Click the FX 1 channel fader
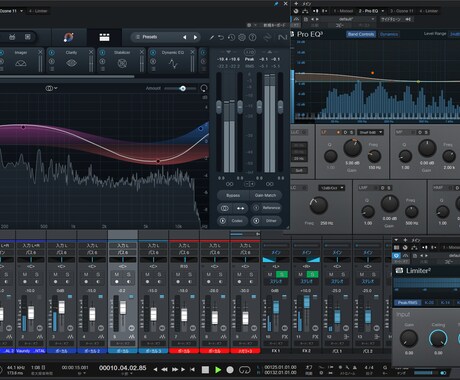Image resolution: width=460 pixels, height=380 pixels. point(276,307)
